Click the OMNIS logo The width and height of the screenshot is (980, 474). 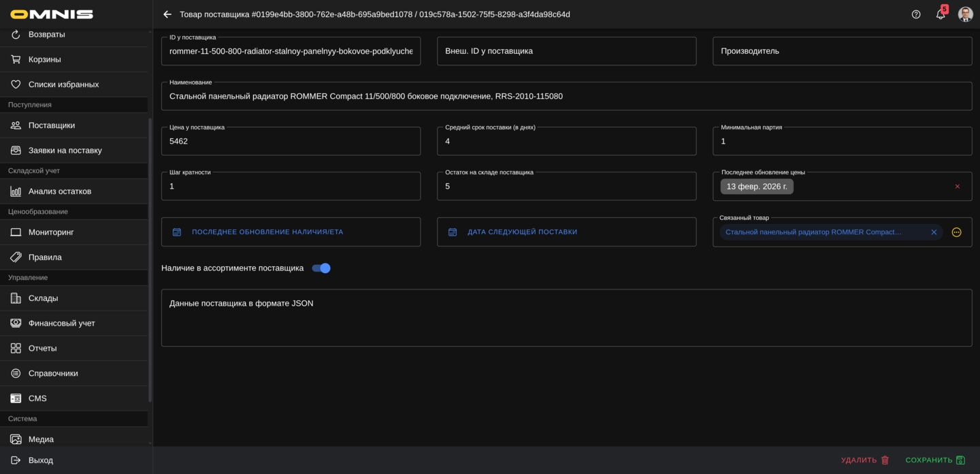[x=52, y=14]
